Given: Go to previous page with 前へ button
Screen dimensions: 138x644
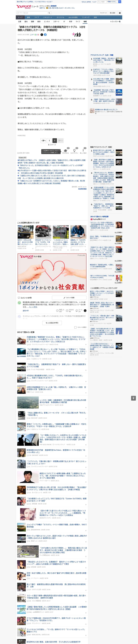Looking at the screenshot, I should point(43,140).
